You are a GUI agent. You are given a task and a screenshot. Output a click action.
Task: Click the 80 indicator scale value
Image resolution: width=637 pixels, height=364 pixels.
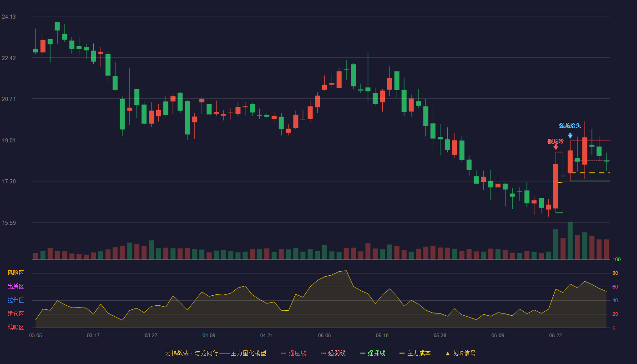click(615, 273)
